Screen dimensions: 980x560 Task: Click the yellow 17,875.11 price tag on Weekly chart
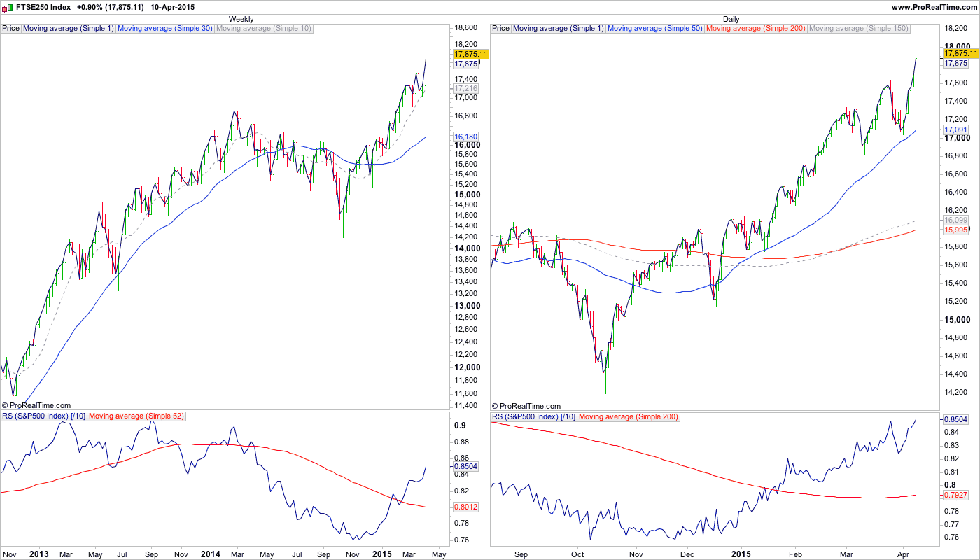(471, 54)
